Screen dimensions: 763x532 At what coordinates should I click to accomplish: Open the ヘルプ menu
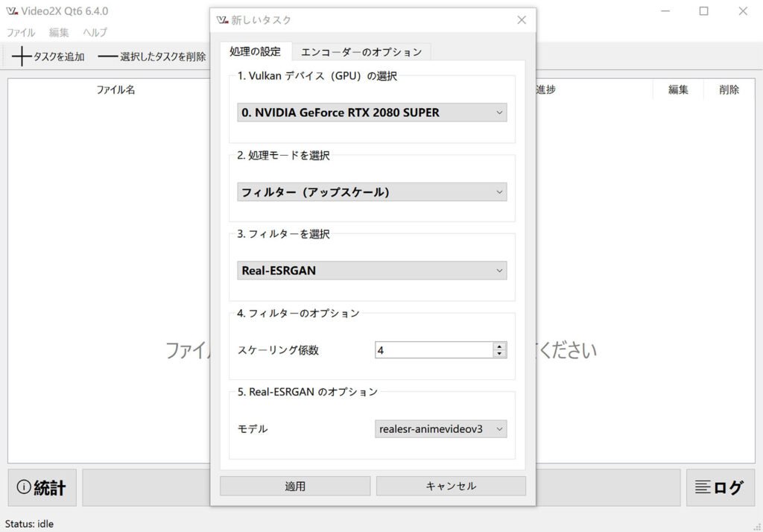(x=93, y=32)
